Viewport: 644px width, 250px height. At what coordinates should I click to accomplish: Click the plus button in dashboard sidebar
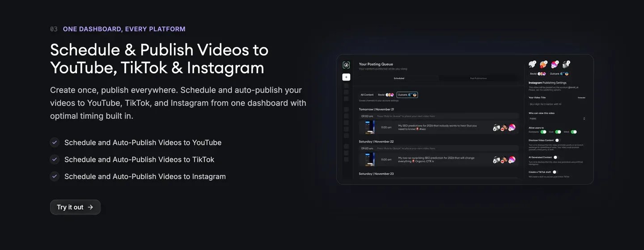tap(346, 77)
